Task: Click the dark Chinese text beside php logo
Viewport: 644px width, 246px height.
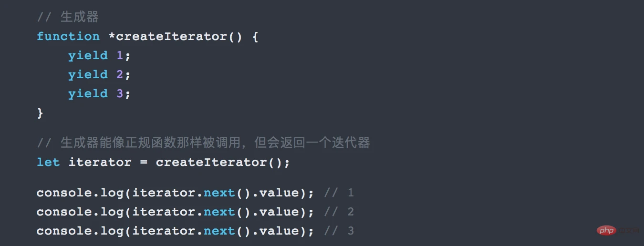Action: (x=628, y=231)
